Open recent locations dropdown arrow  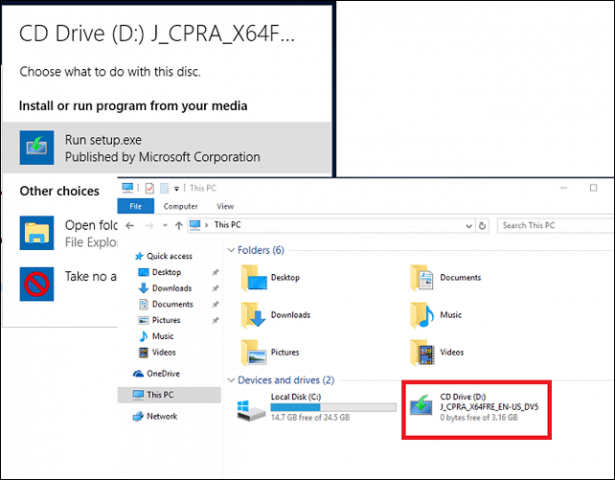click(165, 225)
